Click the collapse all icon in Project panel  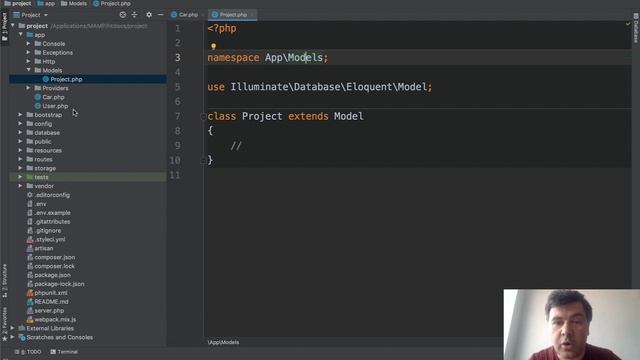click(134, 15)
